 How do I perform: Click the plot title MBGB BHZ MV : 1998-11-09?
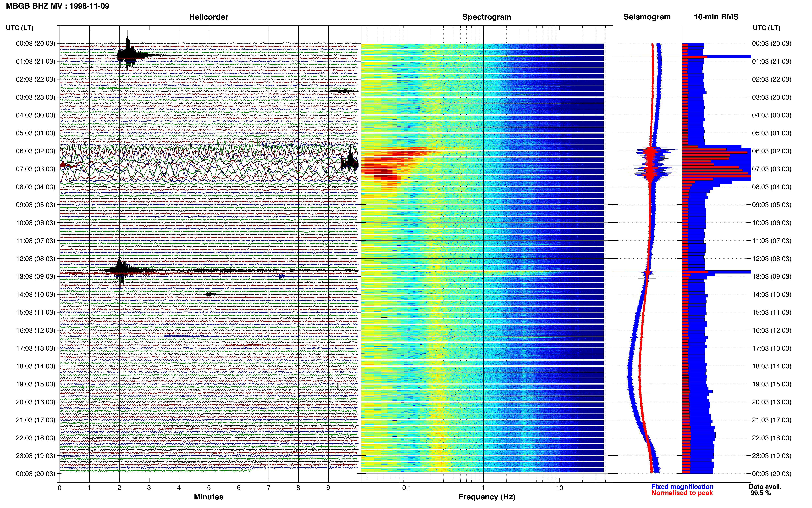pyautogui.click(x=57, y=6)
